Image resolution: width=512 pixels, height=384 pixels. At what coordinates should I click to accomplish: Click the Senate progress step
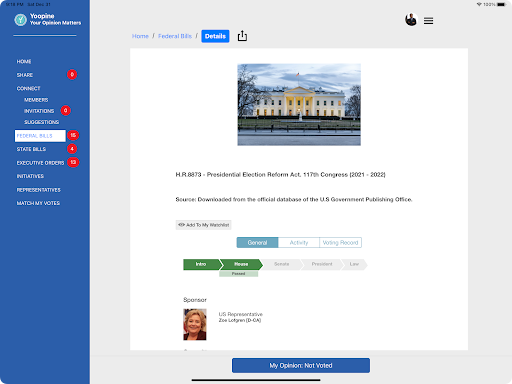282,264
